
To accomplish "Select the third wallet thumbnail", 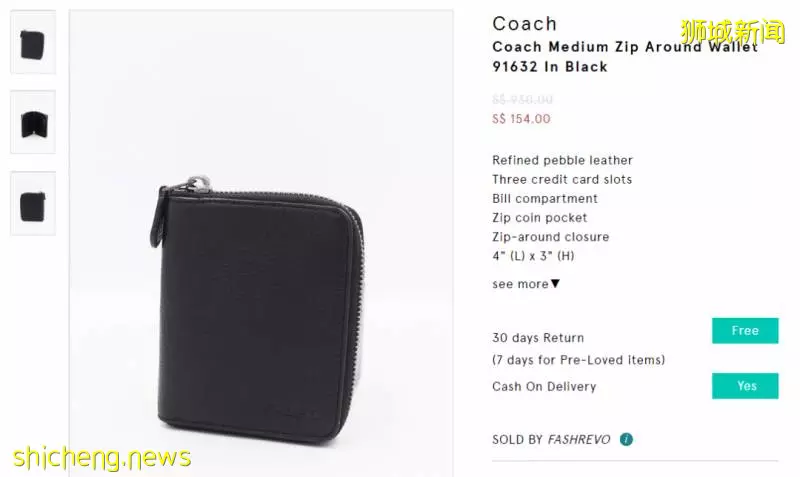I will [x=33, y=204].
